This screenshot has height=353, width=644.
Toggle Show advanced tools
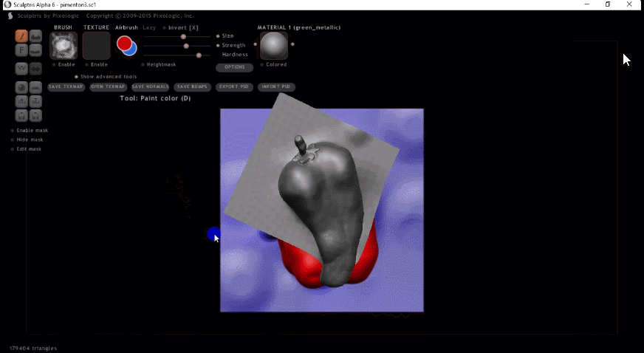[106, 77]
